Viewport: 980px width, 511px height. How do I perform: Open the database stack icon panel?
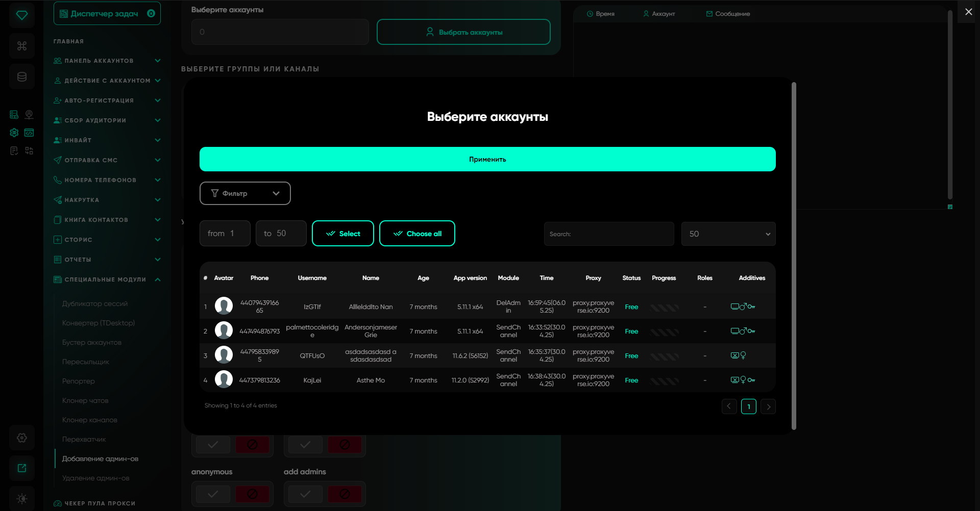21,76
